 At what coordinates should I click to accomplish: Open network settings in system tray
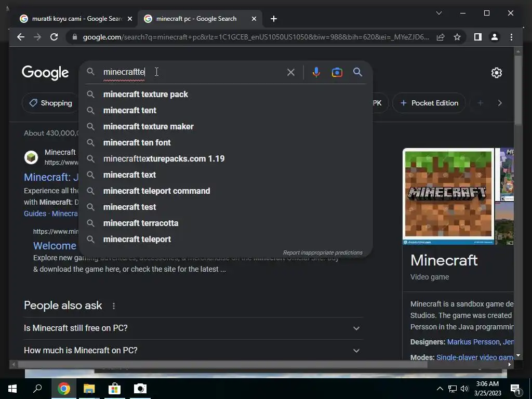(x=453, y=389)
